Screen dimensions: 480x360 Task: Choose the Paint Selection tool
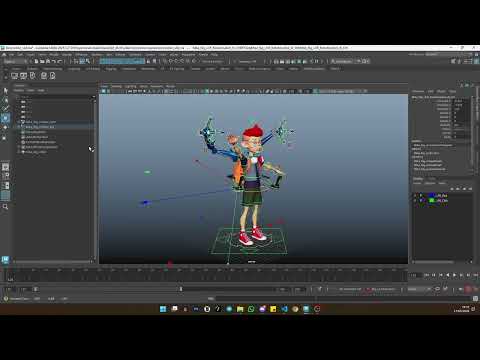point(5,109)
